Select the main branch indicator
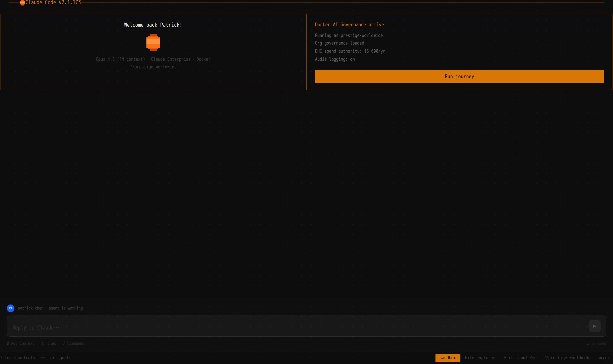Viewport: 613px width, 364px height. point(604,358)
